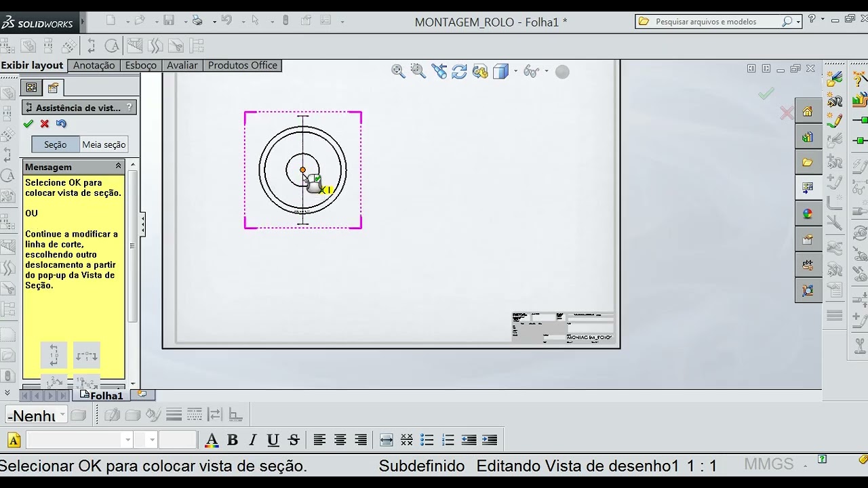Switch to FeatureManager tab icon in left panel
Image resolution: width=868 pixels, height=488 pixels.
click(x=31, y=87)
